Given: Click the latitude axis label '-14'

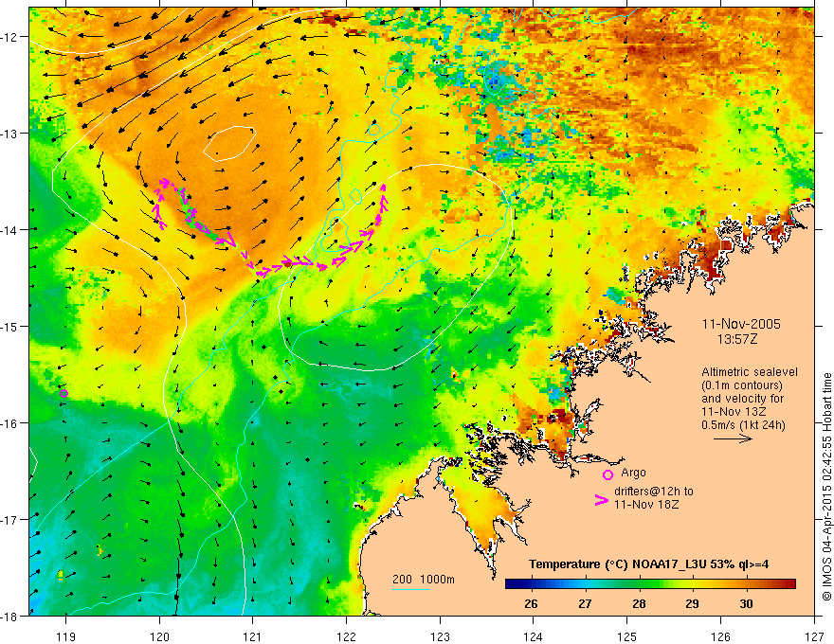Looking at the screenshot, I should point(9,230).
